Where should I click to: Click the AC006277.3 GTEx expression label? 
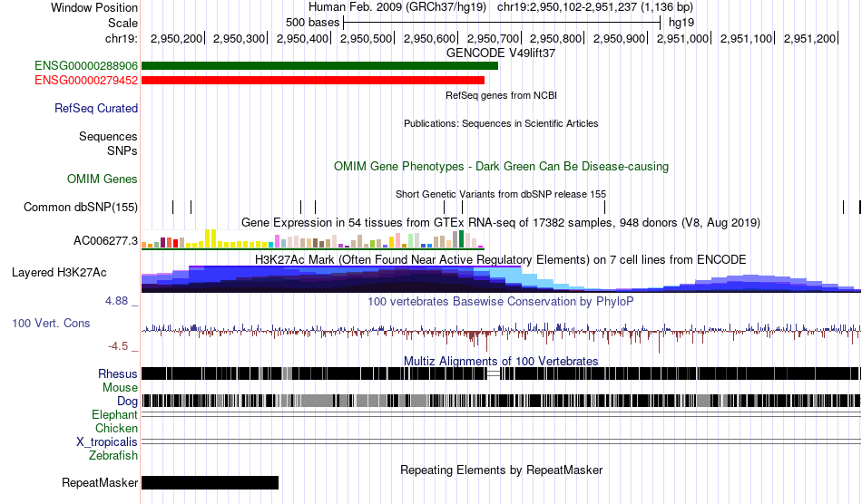[x=105, y=240]
